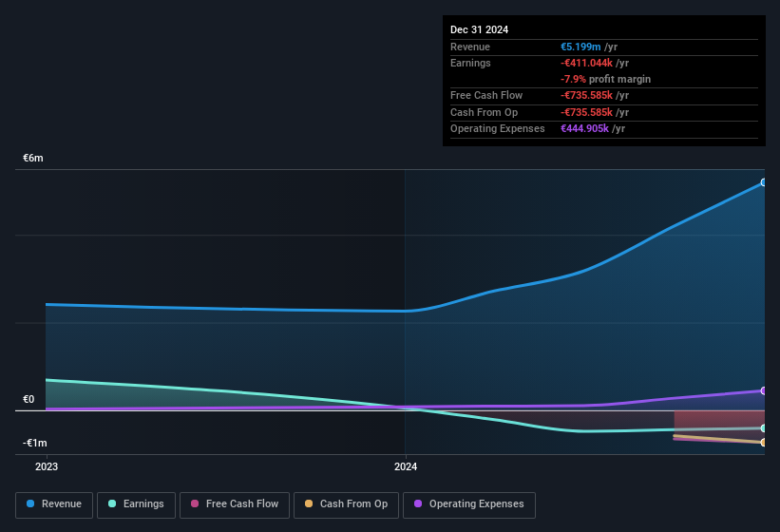This screenshot has width=780, height=532.
Task: Click the 2023 x-axis label
Action: [47, 466]
